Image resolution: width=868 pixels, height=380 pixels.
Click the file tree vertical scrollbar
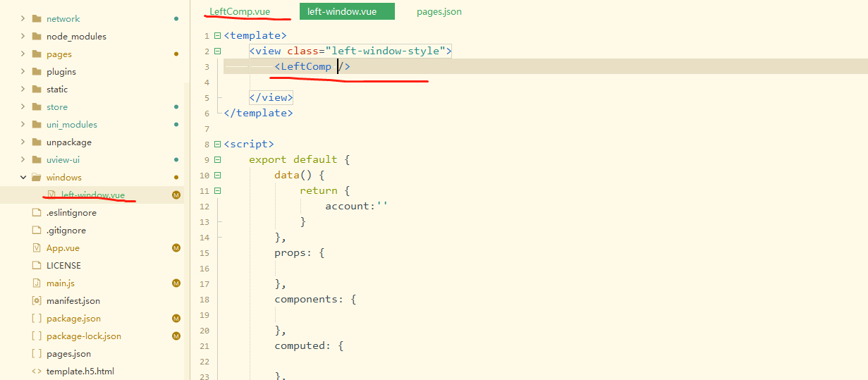tap(187, 212)
